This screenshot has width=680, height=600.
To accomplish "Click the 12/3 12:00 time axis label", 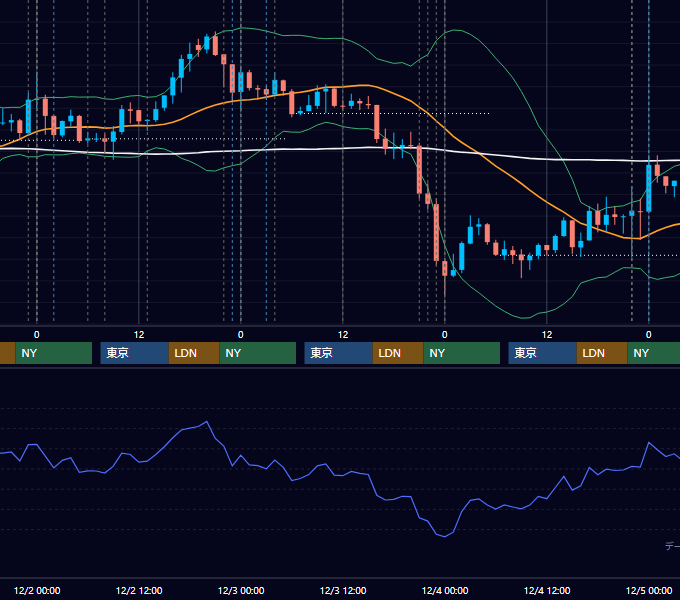I will 343,590.
